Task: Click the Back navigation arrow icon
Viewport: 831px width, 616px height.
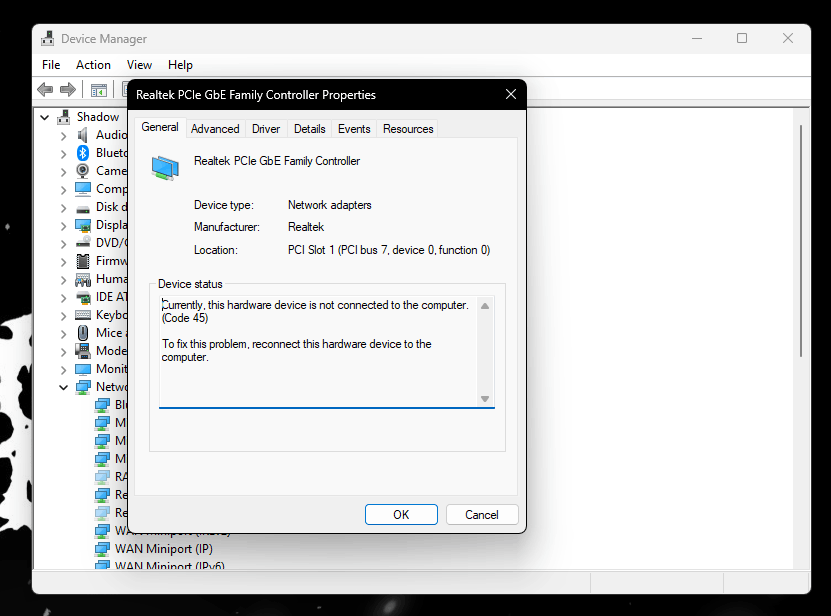Action: tap(44, 89)
